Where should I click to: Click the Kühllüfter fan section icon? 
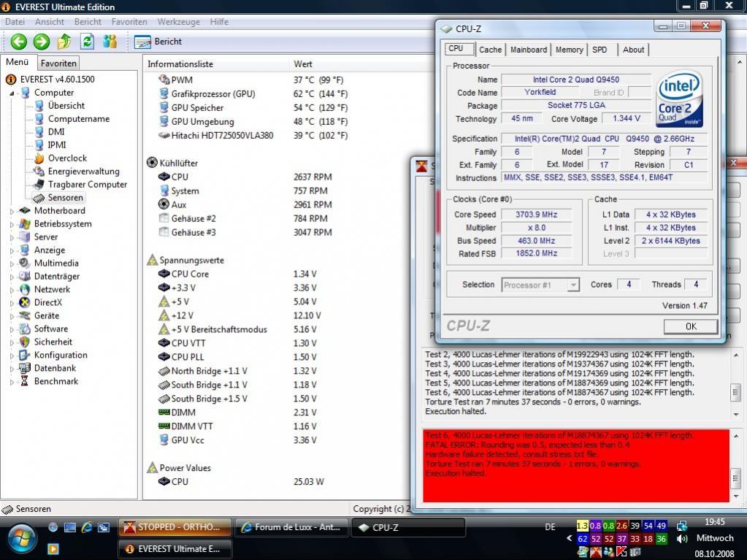152,163
